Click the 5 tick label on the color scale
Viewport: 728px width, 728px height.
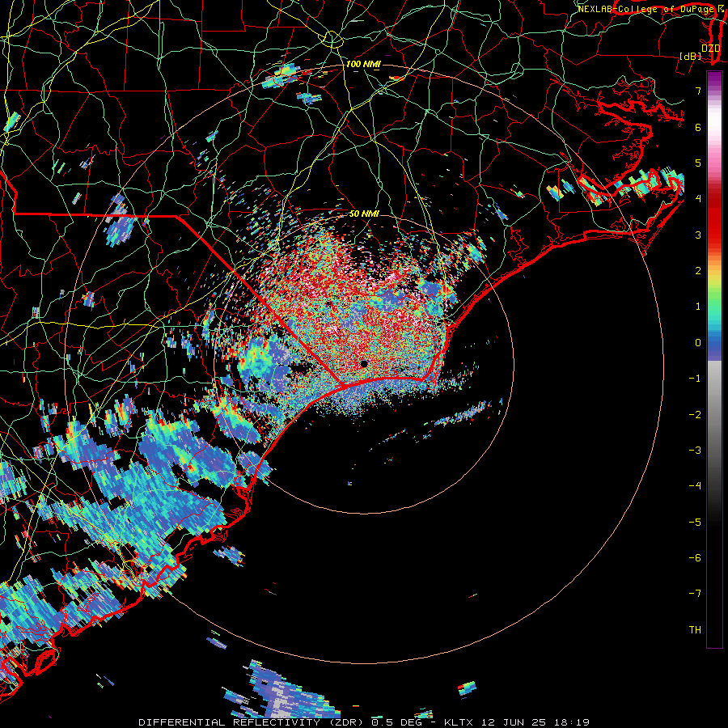tap(698, 163)
